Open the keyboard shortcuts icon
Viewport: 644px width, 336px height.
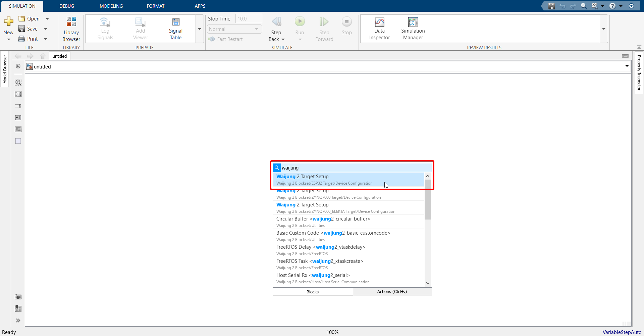pos(626,56)
